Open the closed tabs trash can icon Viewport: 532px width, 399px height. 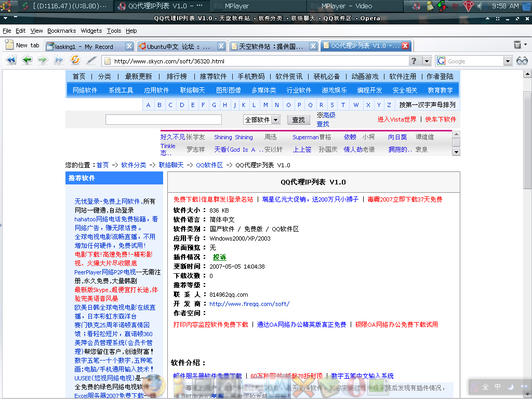click(517, 45)
